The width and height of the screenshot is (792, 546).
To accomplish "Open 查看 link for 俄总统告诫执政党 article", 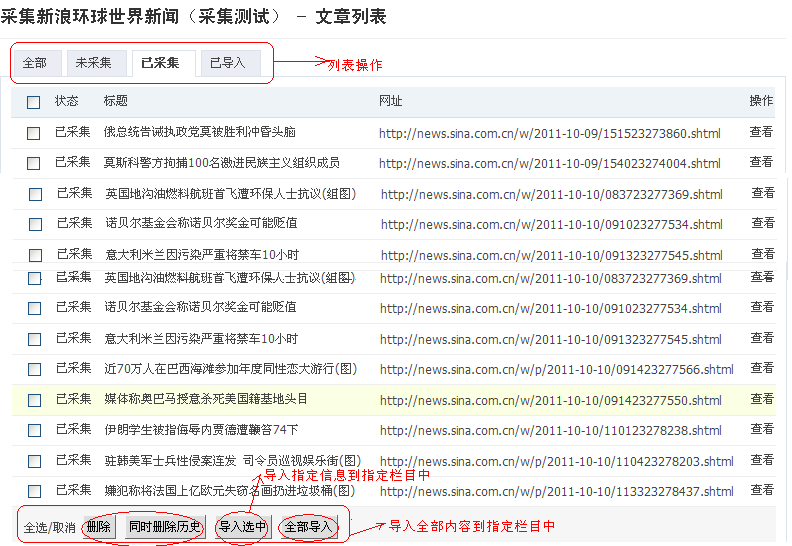I will point(761,132).
